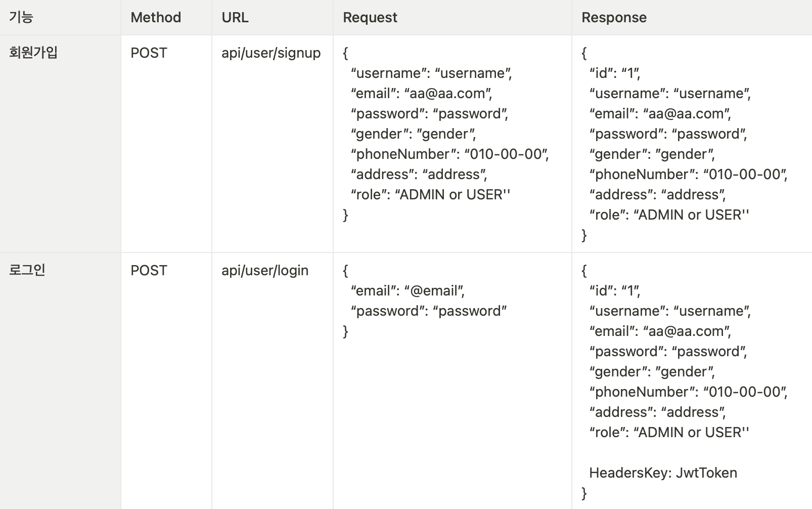The image size is (812, 509).
Task: Click the address line in login response
Action: click(657, 412)
